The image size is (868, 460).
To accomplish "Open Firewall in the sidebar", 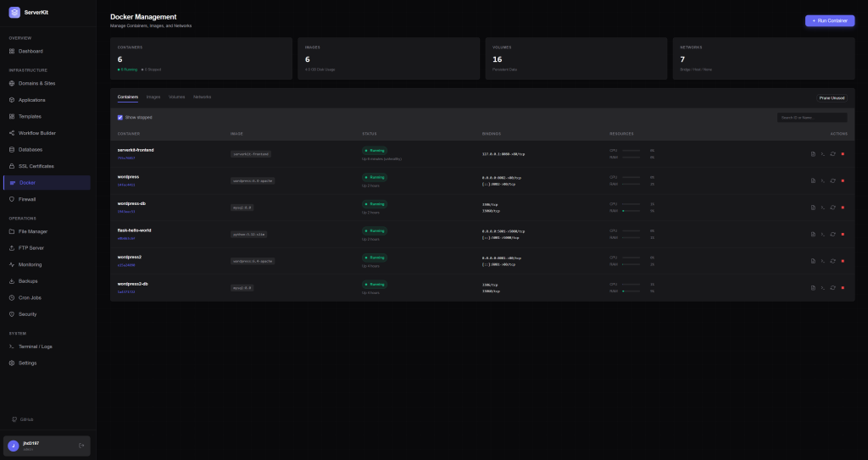I will [27, 199].
